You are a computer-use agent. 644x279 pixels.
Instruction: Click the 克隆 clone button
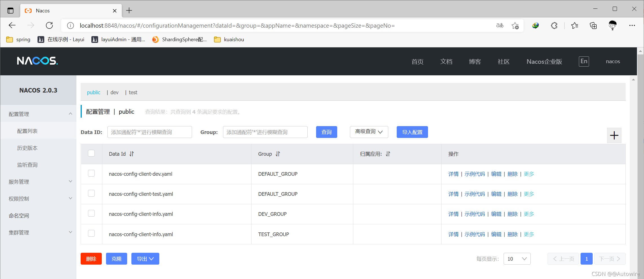coord(116,259)
